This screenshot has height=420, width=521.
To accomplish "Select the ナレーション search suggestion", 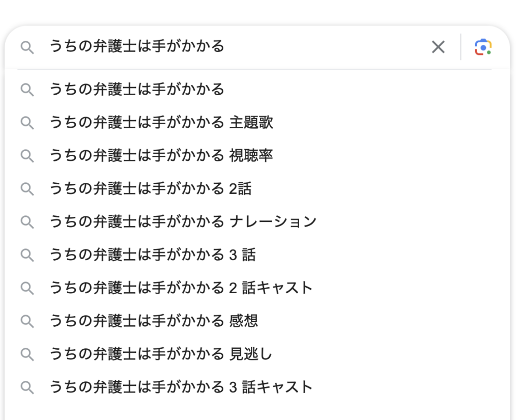I will coord(182,222).
